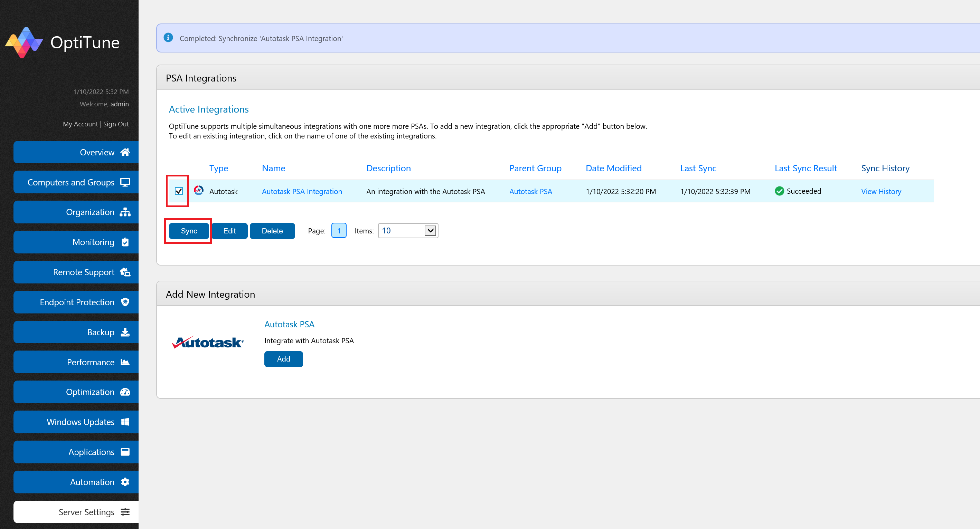Open Autotask PSA Integration name link
The image size is (980, 529).
[x=302, y=192]
